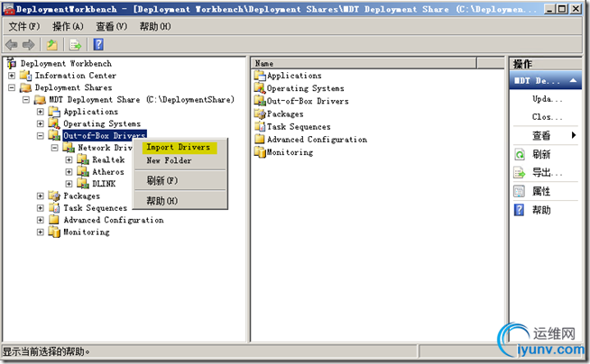Expand the Task Sequences tree node
The image size is (590, 364).
click(x=41, y=208)
